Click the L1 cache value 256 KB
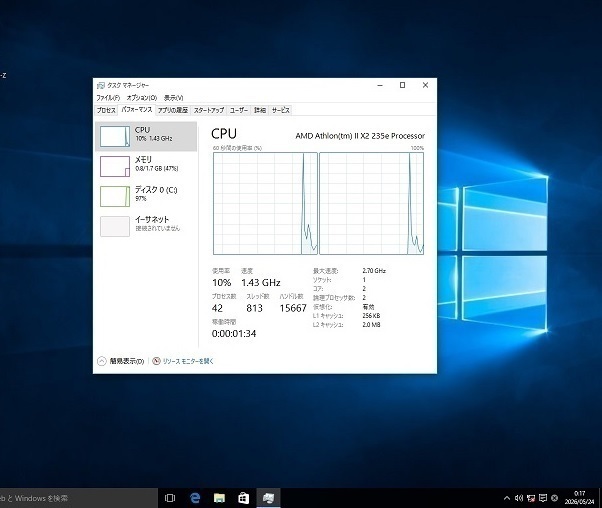Viewport: 602px width, 508px height. click(x=371, y=316)
